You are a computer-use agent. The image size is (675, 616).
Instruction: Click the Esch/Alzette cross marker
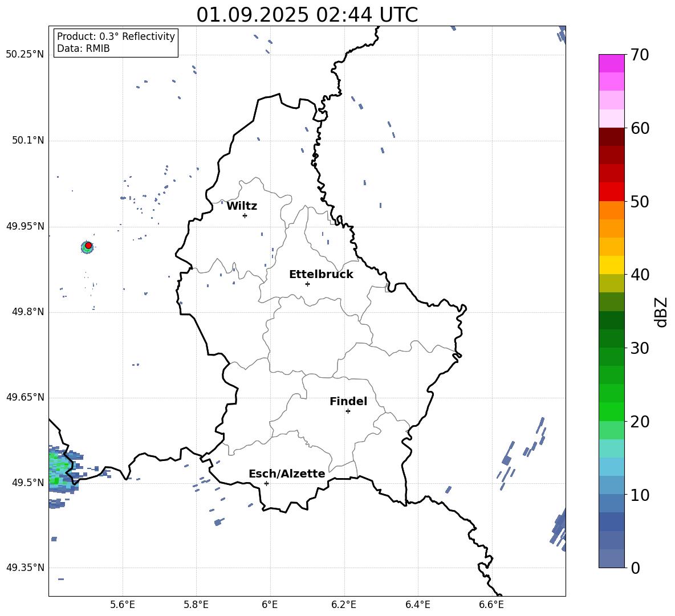pos(266,483)
